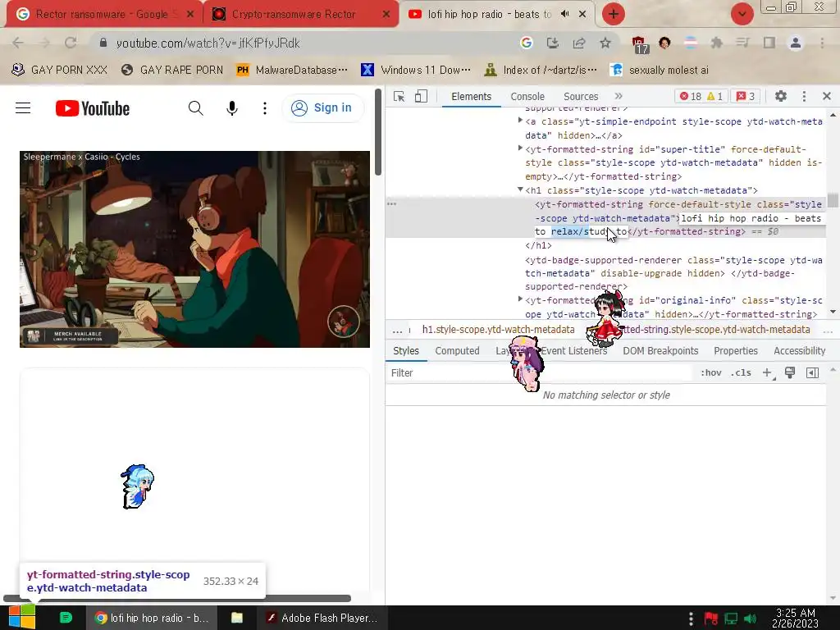The width and height of the screenshot is (840, 630).
Task: Open Adobe Flash Player taskbar item
Action: tap(322, 618)
